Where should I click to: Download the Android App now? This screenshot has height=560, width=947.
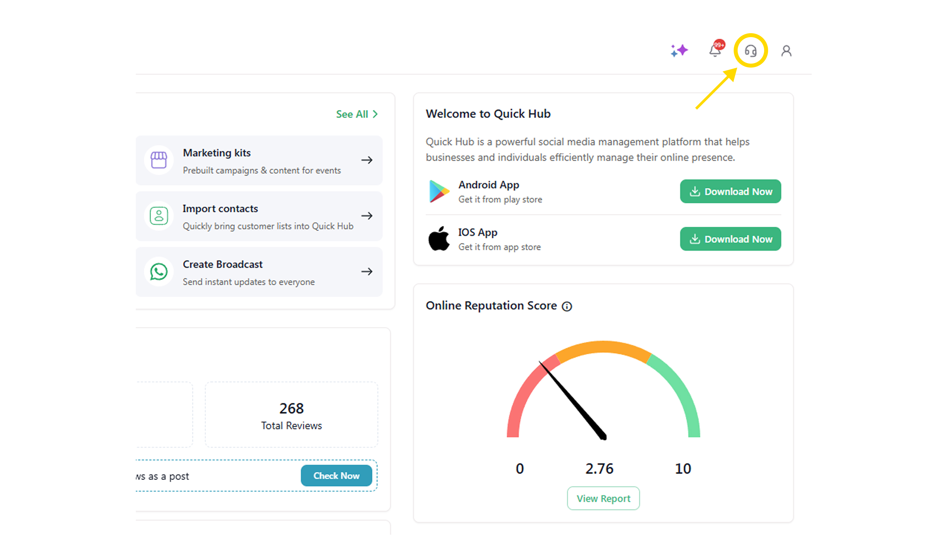(x=730, y=191)
